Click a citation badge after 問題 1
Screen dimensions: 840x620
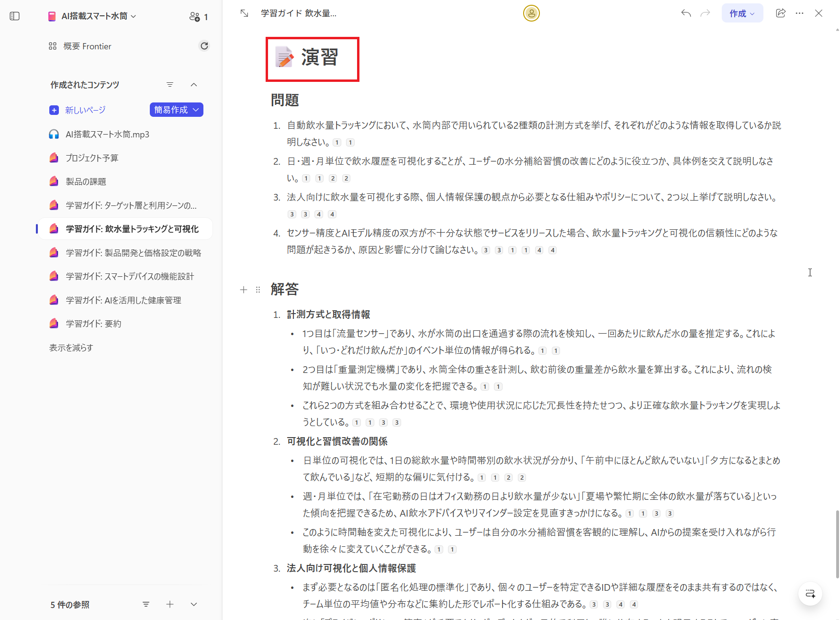(x=336, y=142)
